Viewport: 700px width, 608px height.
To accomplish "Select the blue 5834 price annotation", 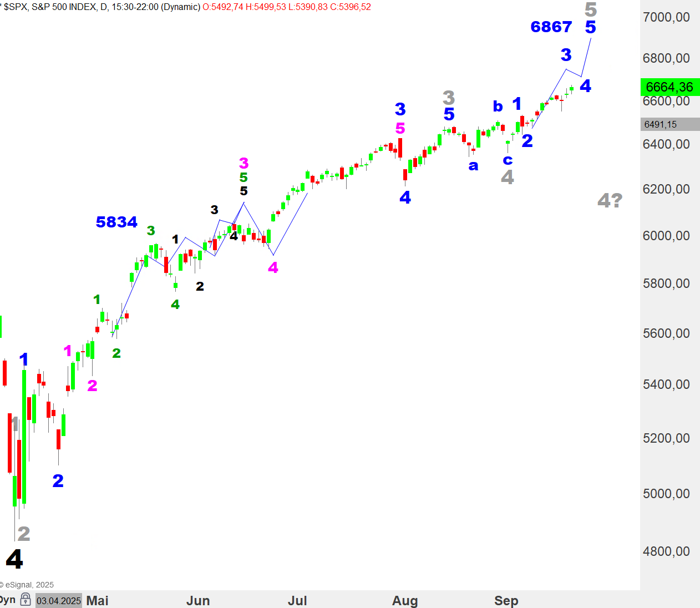I will click(x=116, y=222).
